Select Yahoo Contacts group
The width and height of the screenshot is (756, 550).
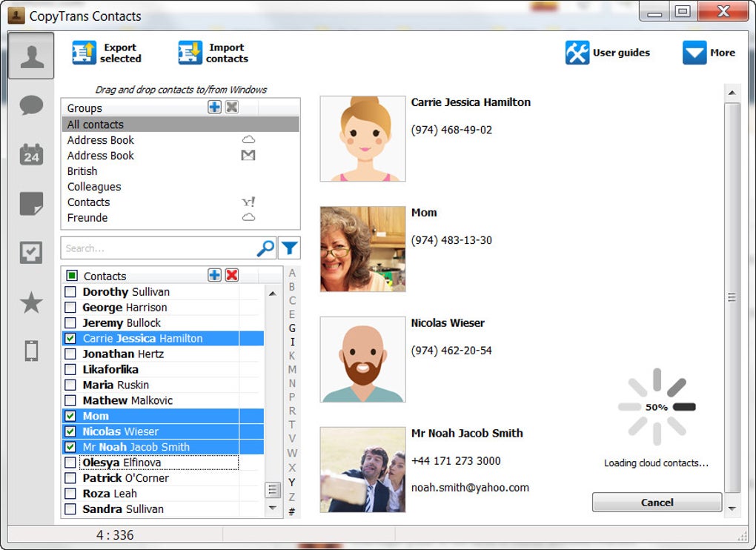180,202
